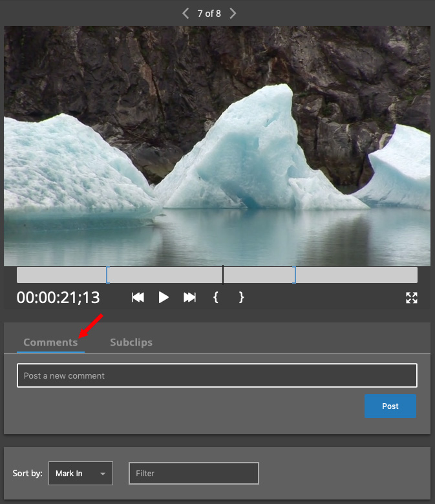
Task: Open the Sort by Mark In dropdown
Action: click(x=81, y=473)
